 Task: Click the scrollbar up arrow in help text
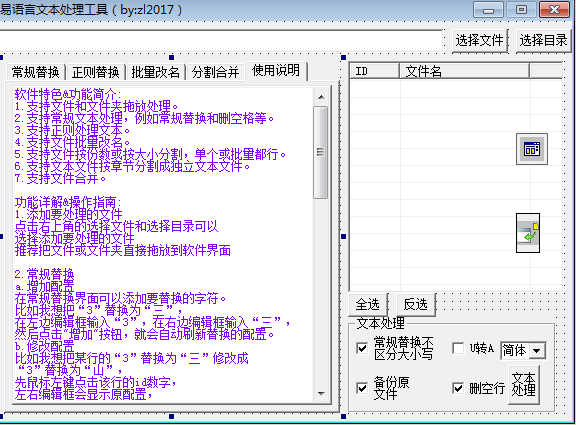point(321,97)
